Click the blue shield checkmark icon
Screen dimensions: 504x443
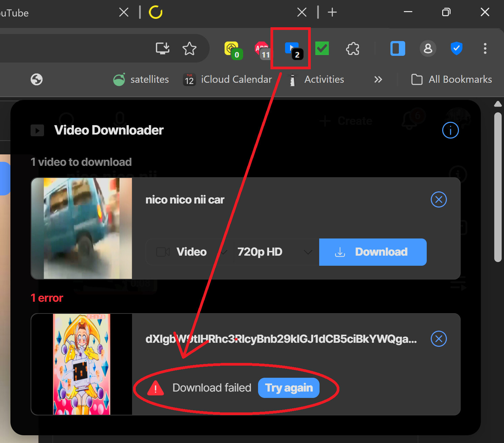[456, 48]
